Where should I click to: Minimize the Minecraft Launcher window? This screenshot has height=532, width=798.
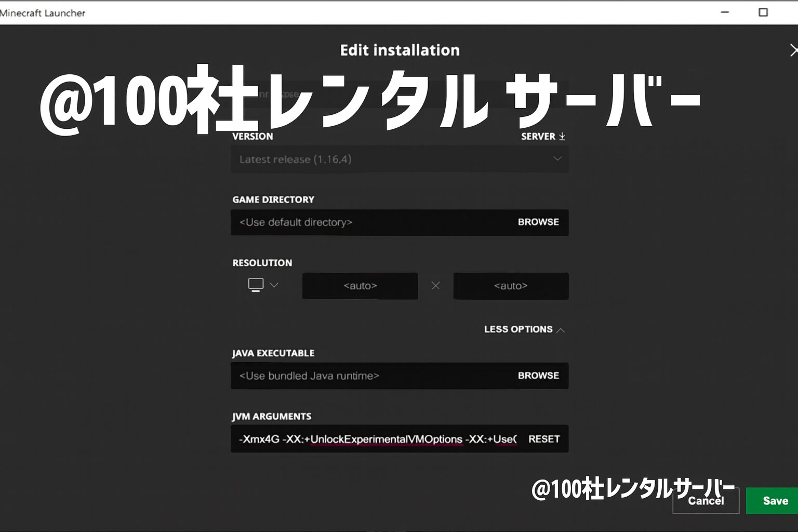[x=725, y=12]
